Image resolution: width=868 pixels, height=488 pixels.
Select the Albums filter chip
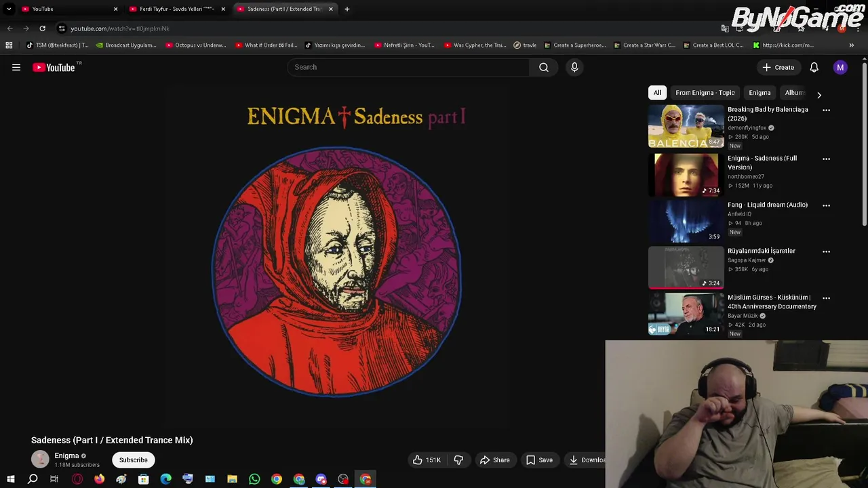tap(794, 93)
